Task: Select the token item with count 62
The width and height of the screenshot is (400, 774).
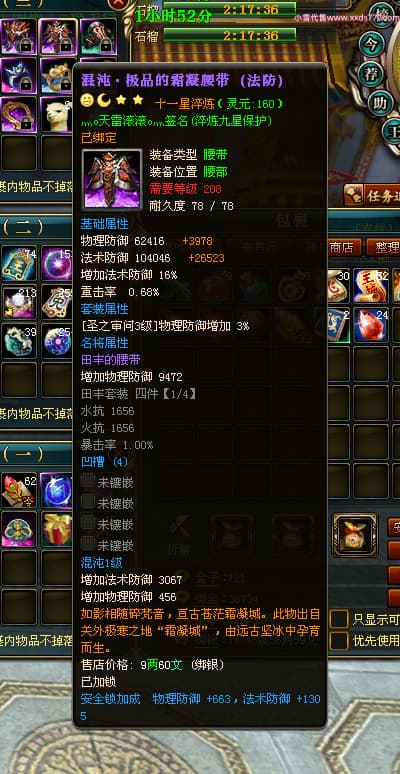Action: pos(19,490)
